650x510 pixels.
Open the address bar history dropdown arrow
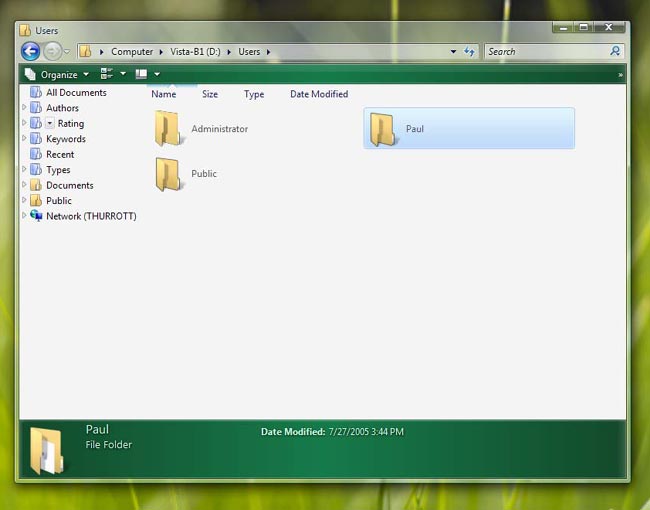453,51
